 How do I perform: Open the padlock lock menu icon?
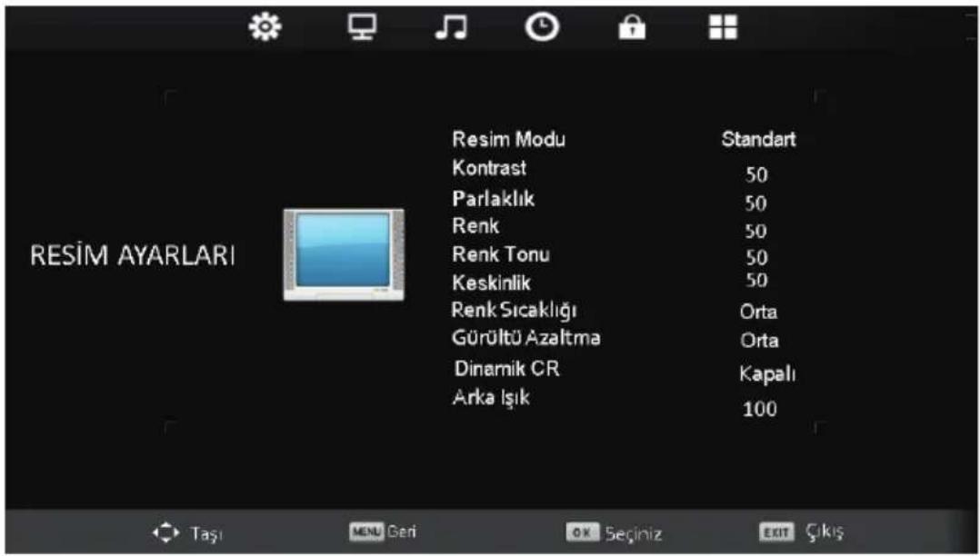click(x=632, y=28)
